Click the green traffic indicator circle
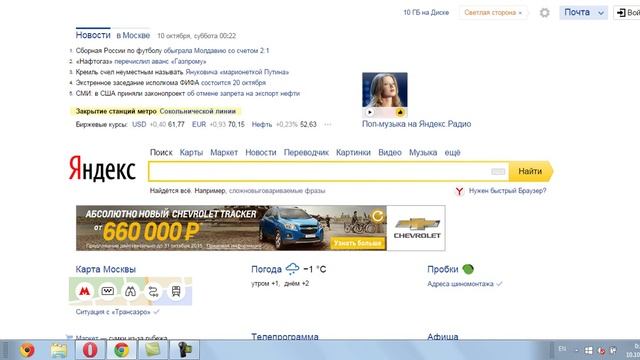The height and width of the screenshot is (360, 640). point(468,269)
